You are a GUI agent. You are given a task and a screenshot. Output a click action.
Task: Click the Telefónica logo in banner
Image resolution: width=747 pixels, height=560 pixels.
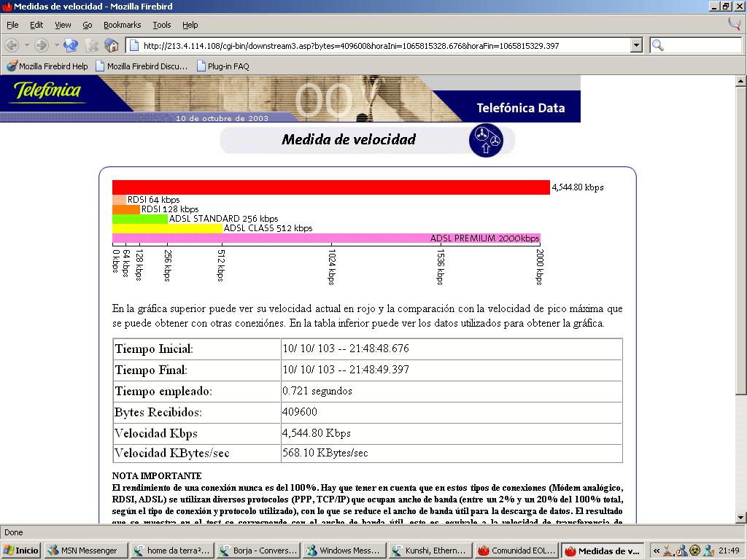[47, 90]
